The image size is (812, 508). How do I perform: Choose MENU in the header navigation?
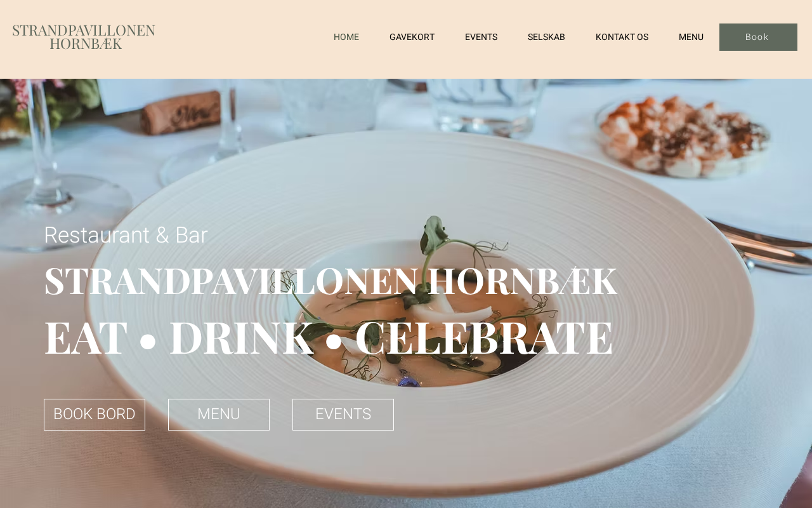(x=691, y=37)
